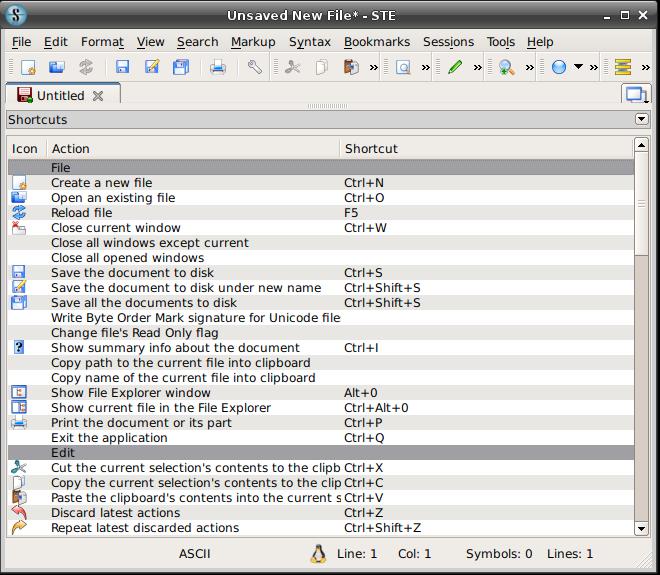The height and width of the screenshot is (575, 660).
Task: Open the Format menu
Action: tap(102, 42)
